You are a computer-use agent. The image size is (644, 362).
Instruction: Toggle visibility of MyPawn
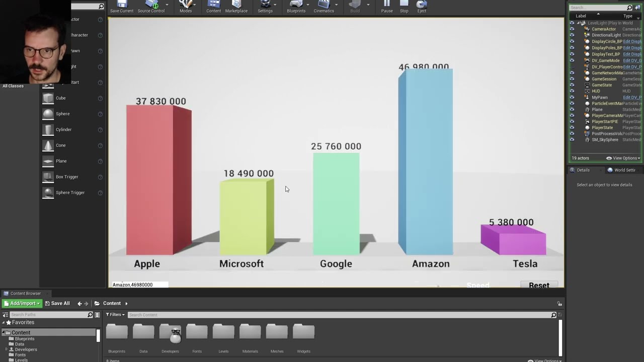[572, 98]
